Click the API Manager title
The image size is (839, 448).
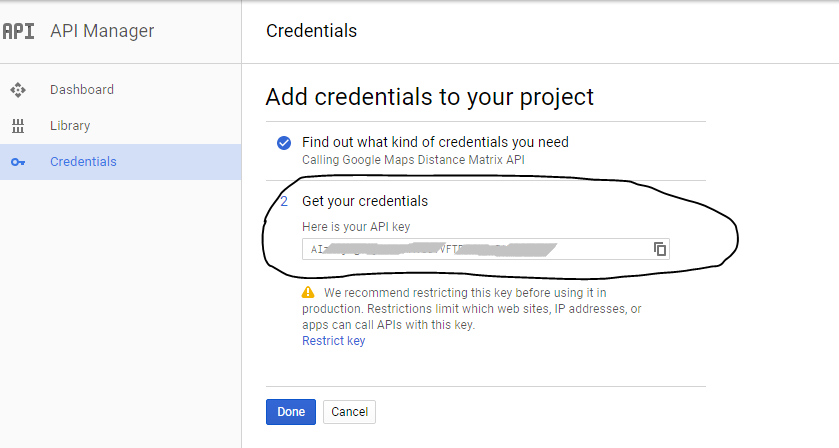click(x=102, y=31)
